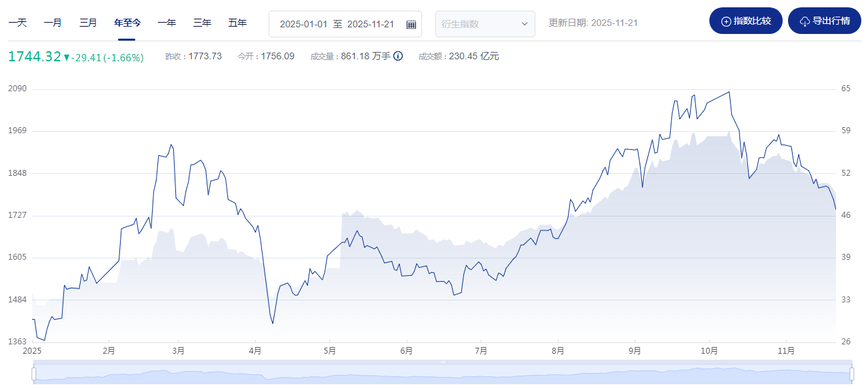Click the start date 2025-01-01 field

point(303,24)
